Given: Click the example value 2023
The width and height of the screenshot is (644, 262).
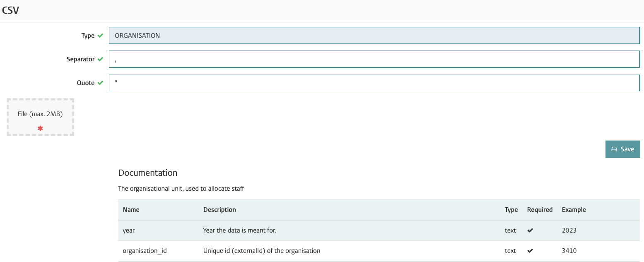Looking at the screenshot, I should (569, 230).
